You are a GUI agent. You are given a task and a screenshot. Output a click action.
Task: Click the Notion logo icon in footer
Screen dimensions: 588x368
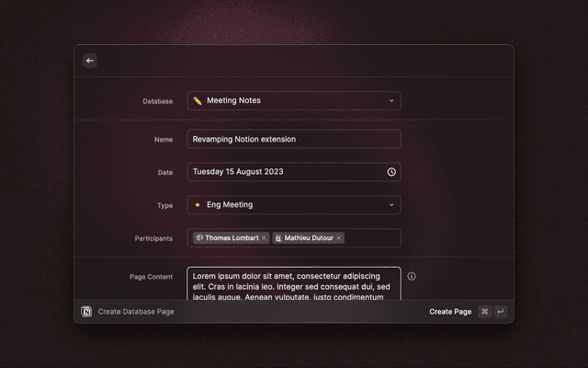86,312
